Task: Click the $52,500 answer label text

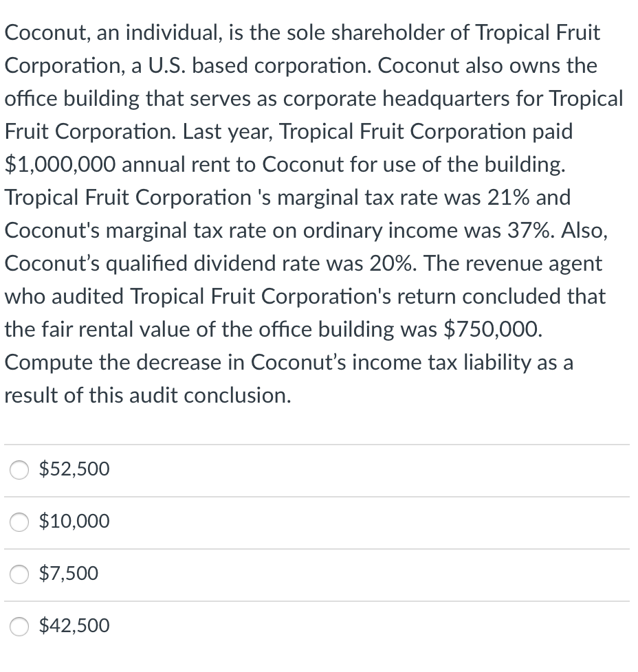Action: [74, 469]
